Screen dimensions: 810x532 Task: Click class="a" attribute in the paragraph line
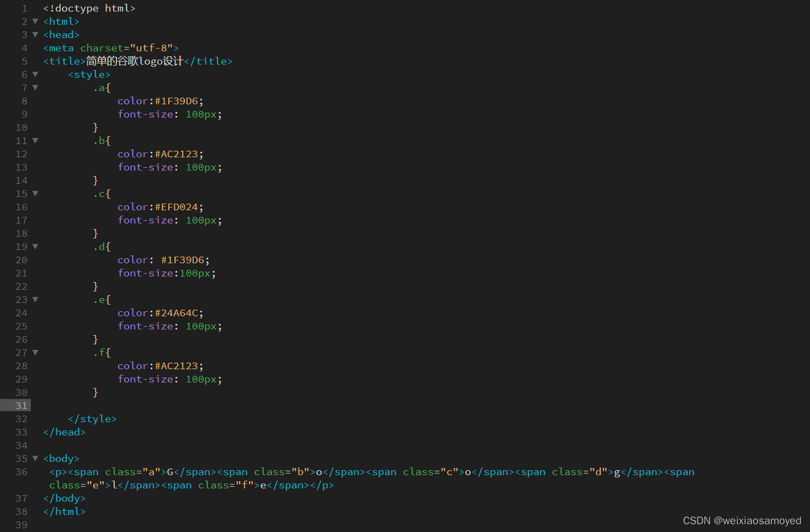132,472
